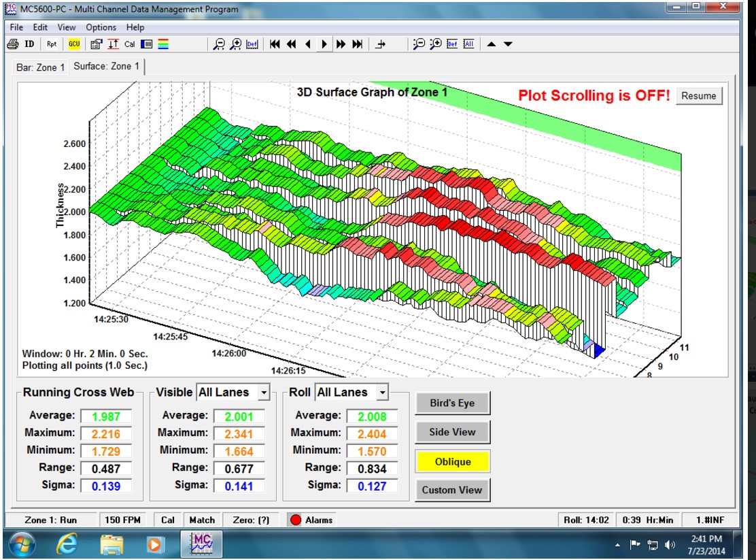756x560 pixels.
Task: Click the rainbow color bands icon
Action: (163, 44)
